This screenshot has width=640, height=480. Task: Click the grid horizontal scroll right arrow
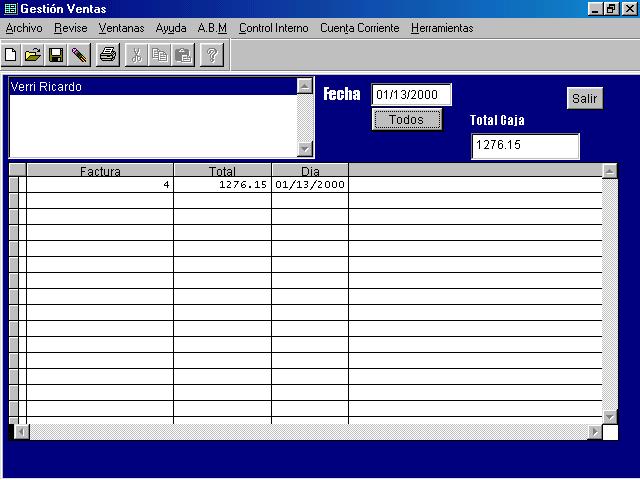(x=595, y=432)
